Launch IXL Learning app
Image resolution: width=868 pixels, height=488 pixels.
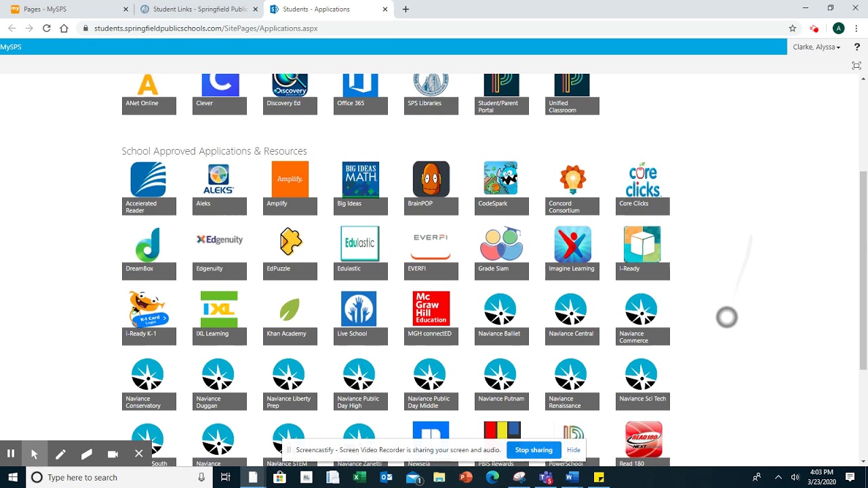(x=219, y=319)
